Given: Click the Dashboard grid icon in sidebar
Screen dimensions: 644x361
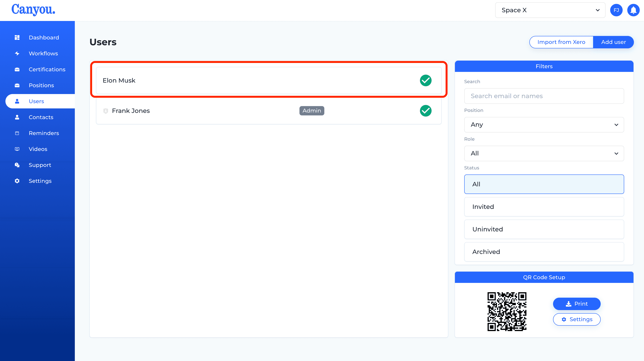Looking at the screenshot, I should [x=17, y=37].
